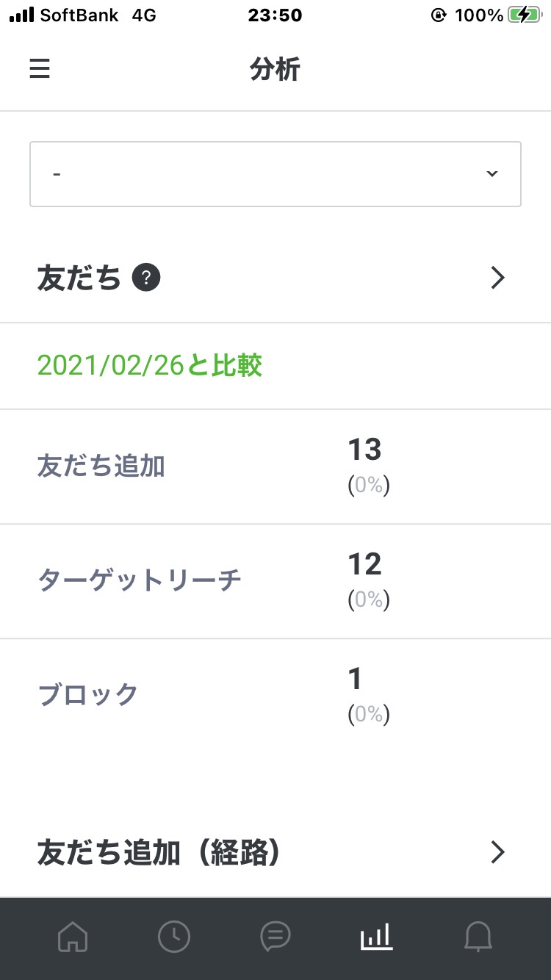This screenshot has height=980, width=551.
Task: Tap the 分析 page title
Action: [x=275, y=69]
